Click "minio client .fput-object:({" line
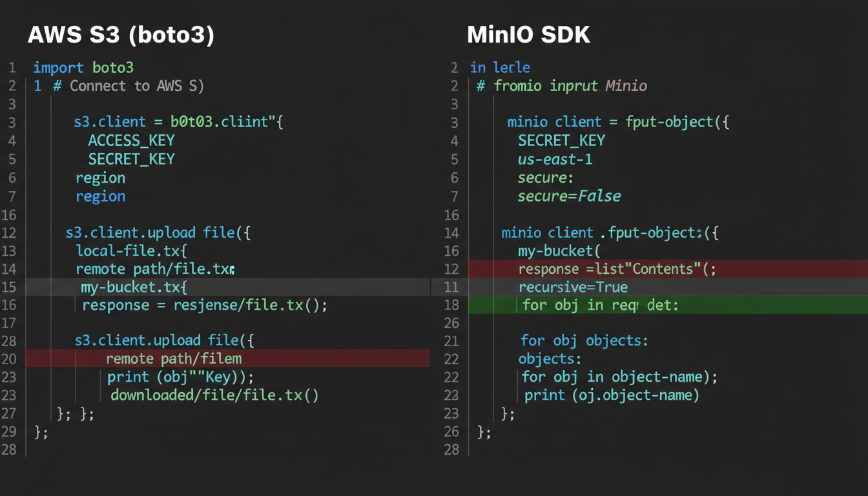This screenshot has height=496, width=868. coord(610,232)
